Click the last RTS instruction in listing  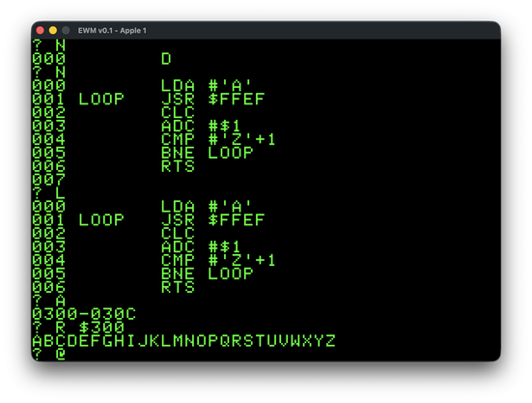[178, 287]
